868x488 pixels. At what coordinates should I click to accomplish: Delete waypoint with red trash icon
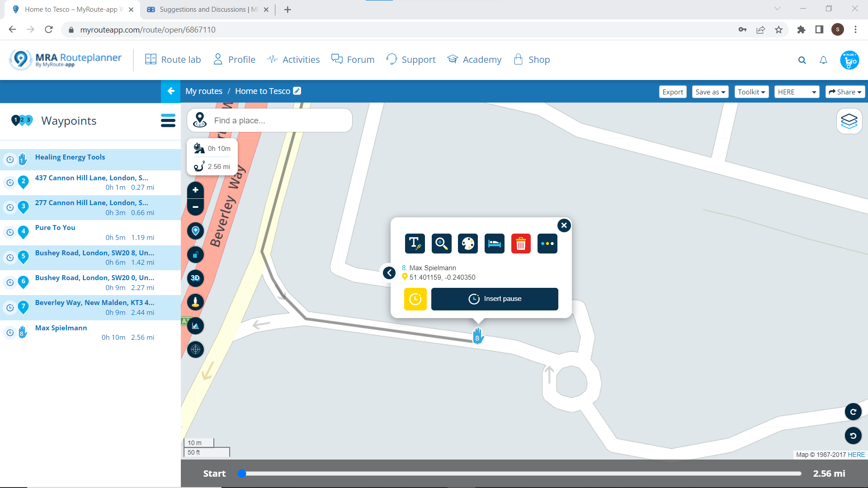(x=521, y=244)
